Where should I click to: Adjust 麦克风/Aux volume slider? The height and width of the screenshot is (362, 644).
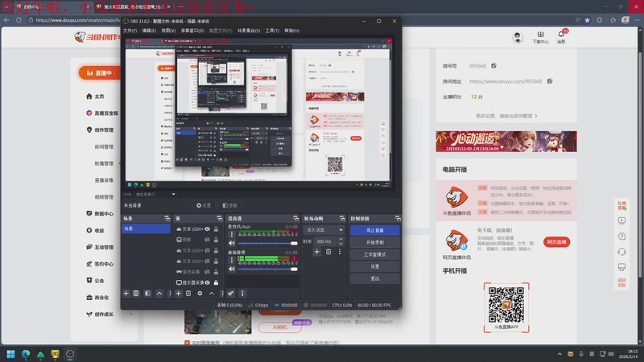(x=267, y=244)
